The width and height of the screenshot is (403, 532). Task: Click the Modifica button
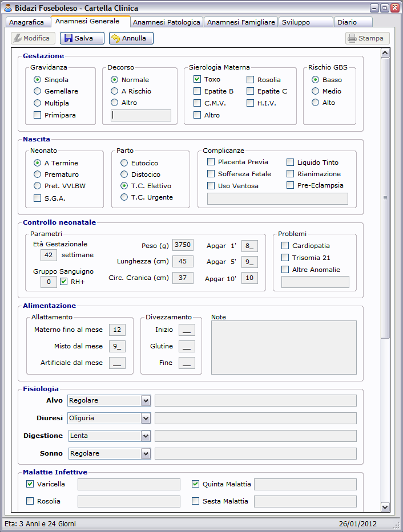(x=33, y=38)
